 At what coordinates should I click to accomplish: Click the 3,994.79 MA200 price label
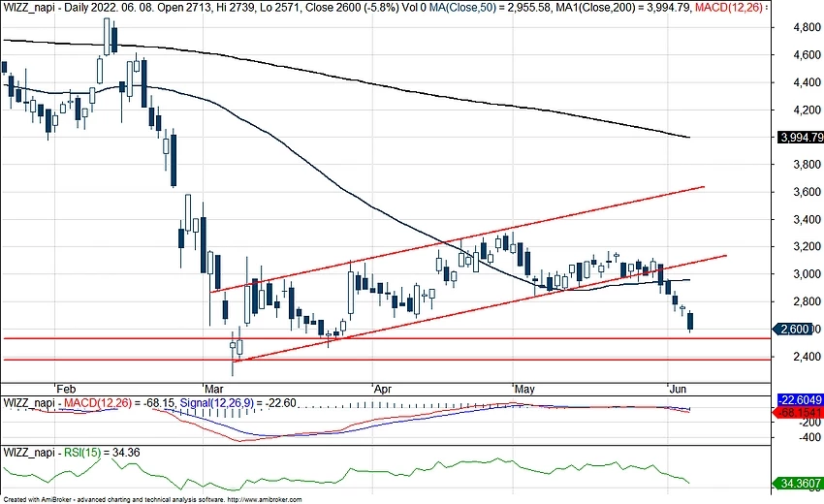click(x=801, y=138)
